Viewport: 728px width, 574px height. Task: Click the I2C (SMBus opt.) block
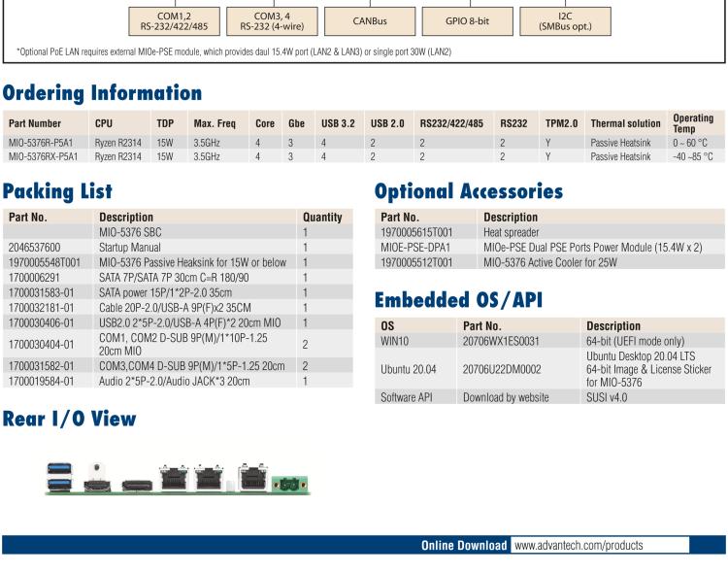564,20
